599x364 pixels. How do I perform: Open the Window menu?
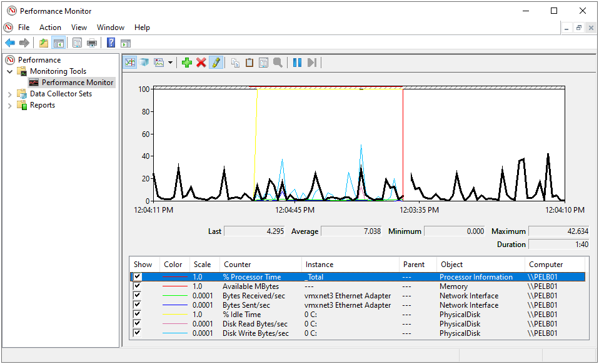point(111,28)
